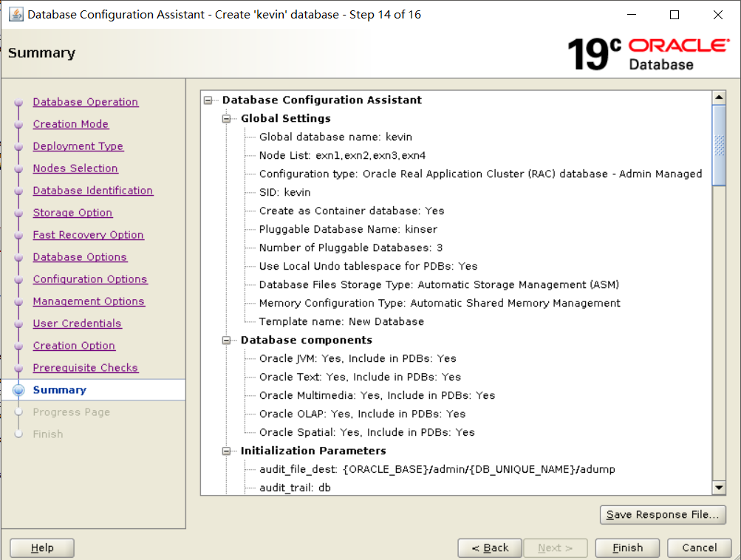Select 'Create as Container database: Yes' row

pos(352,211)
